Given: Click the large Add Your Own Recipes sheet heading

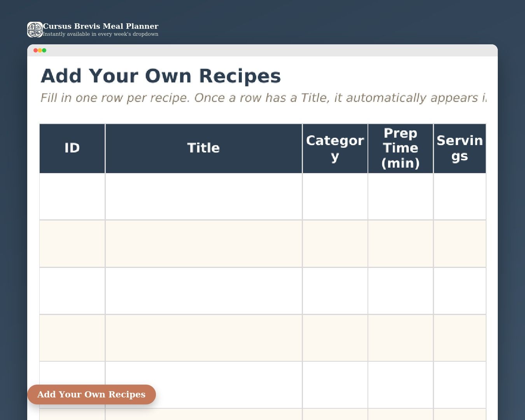Looking at the screenshot, I should (161, 76).
